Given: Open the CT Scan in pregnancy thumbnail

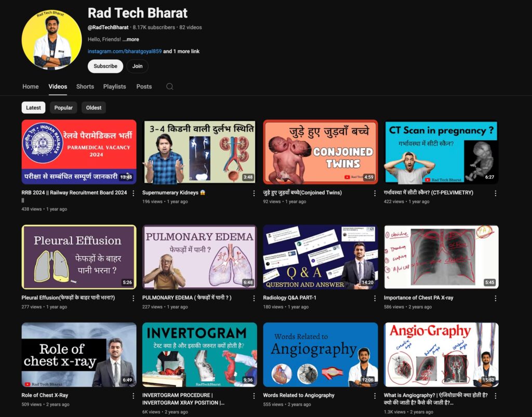Looking at the screenshot, I should click(x=441, y=152).
